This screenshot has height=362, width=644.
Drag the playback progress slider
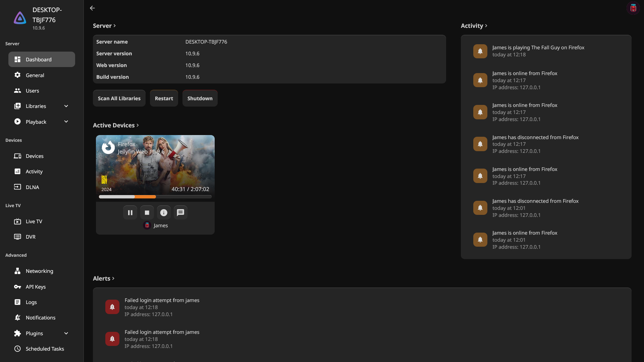click(155, 197)
